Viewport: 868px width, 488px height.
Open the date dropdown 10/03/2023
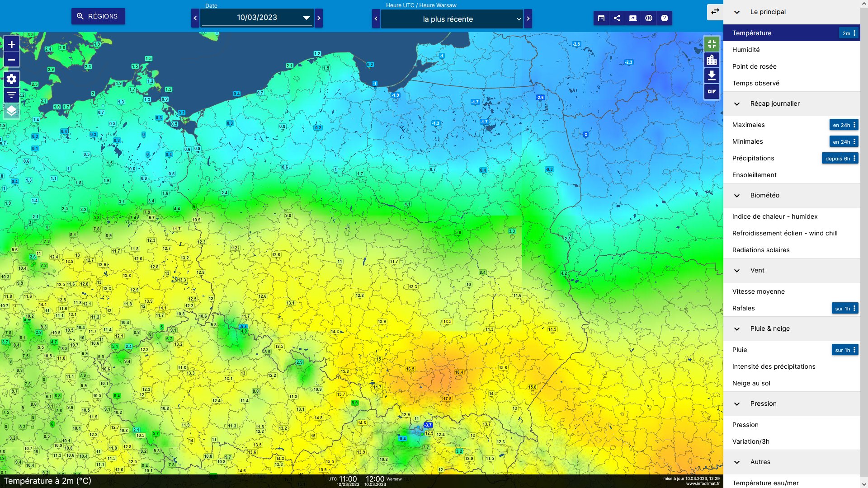tap(257, 18)
